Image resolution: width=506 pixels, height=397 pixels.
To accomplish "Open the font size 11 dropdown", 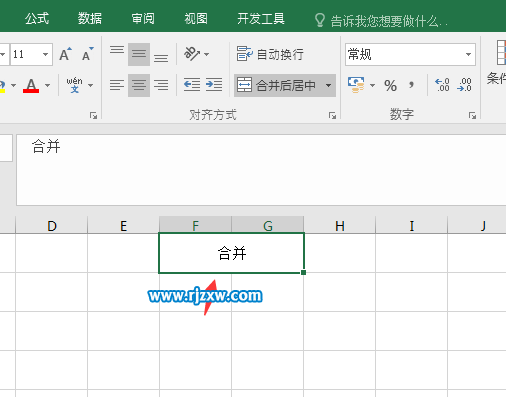I will (x=45, y=54).
